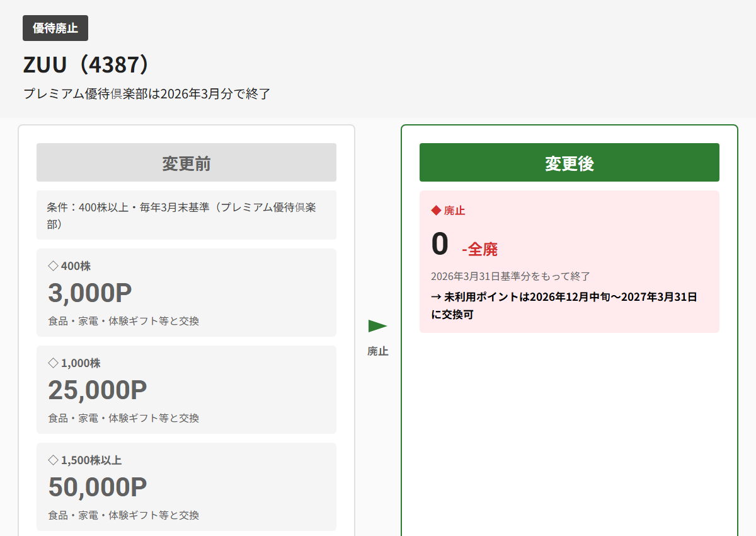The image size is (756, 536).
Task: Click the 400株 label
Action: point(76,266)
